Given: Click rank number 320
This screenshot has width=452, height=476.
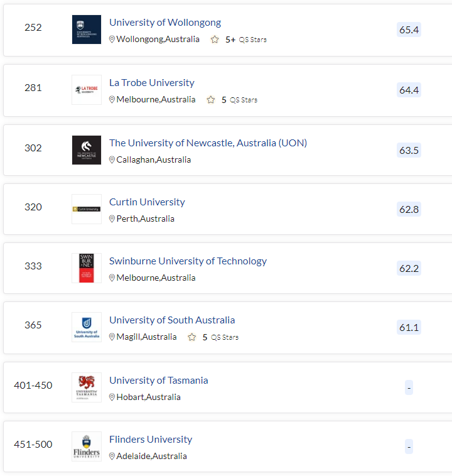Looking at the screenshot, I should tap(33, 207).
